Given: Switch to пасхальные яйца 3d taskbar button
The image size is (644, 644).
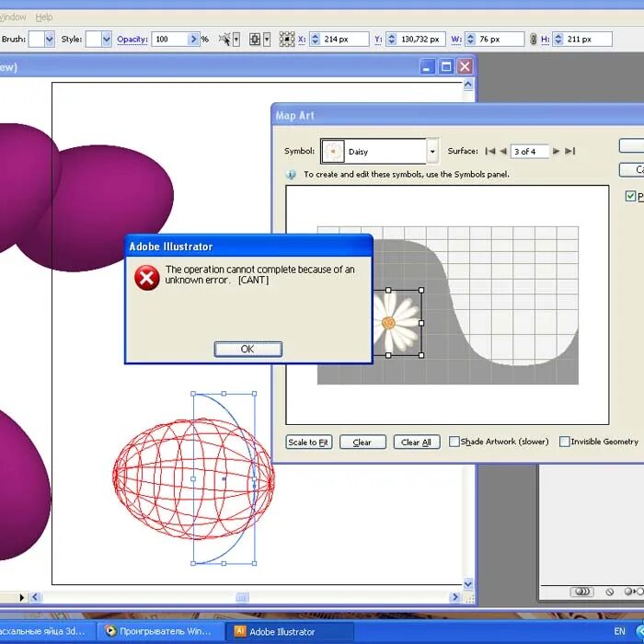Looking at the screenshot, I should [46, 631].
